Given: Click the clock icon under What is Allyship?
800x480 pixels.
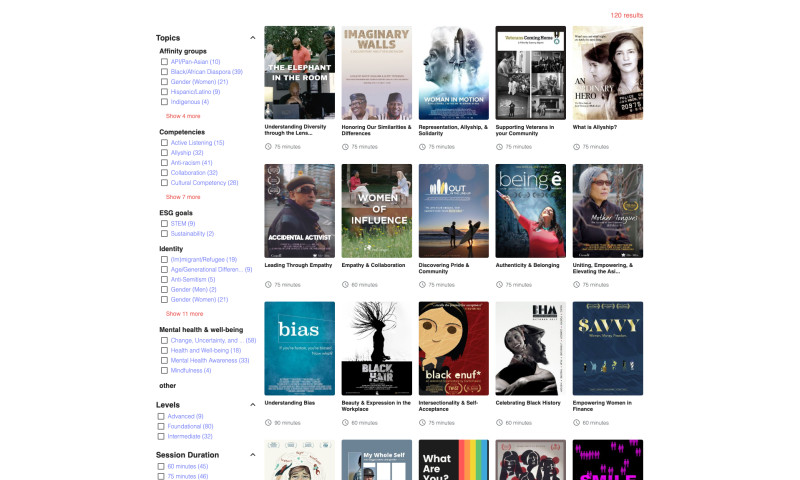Looking at the screenshot, I should pos(576,146).
